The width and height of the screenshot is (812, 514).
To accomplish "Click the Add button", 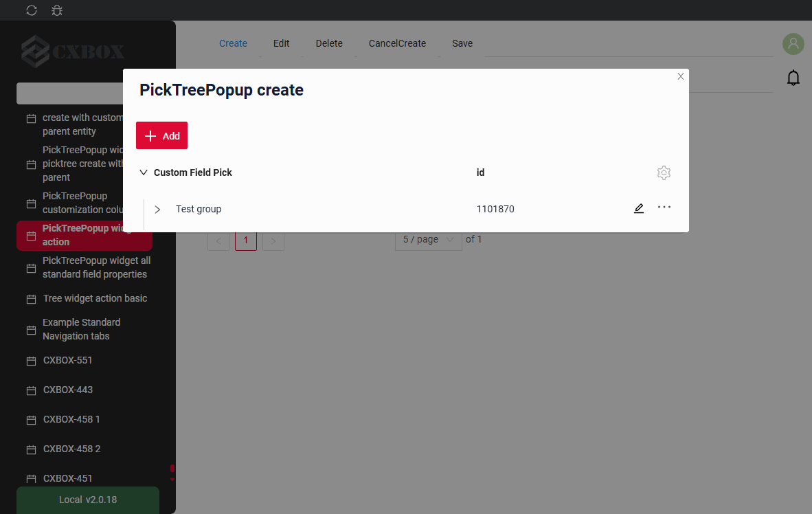I will [x=161, y=135].
